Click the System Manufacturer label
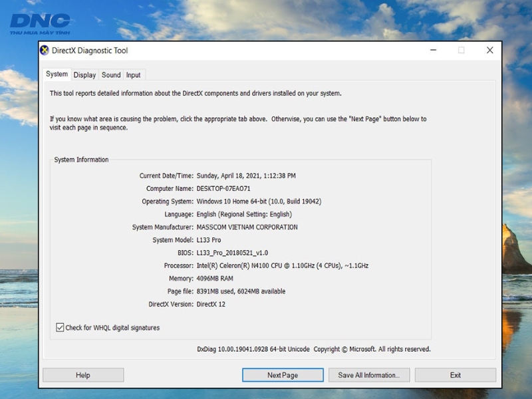This screenshot has height=399, width=532. pos(163,227)
